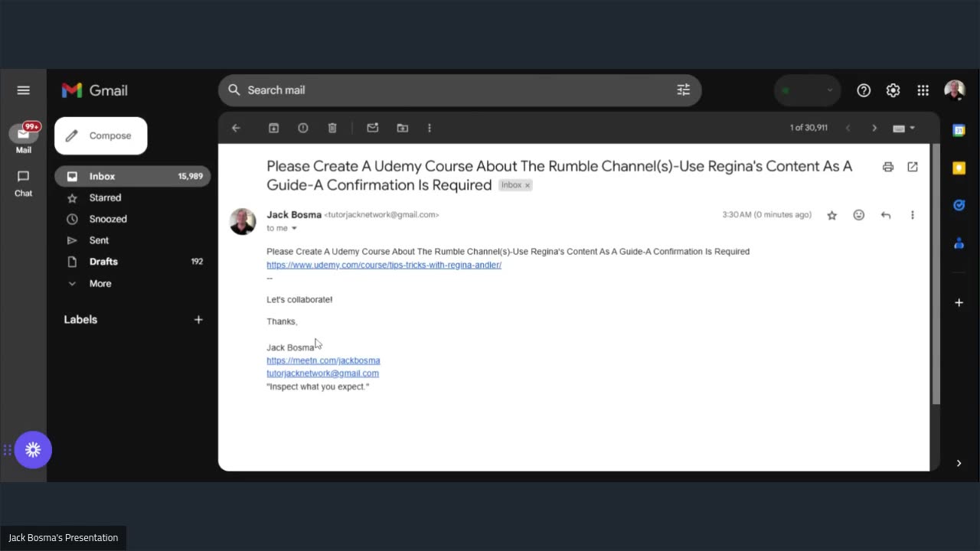The width and height of the screenshot is (980, 551).
Task: Click the email subject heading
Action: (559, 175)
